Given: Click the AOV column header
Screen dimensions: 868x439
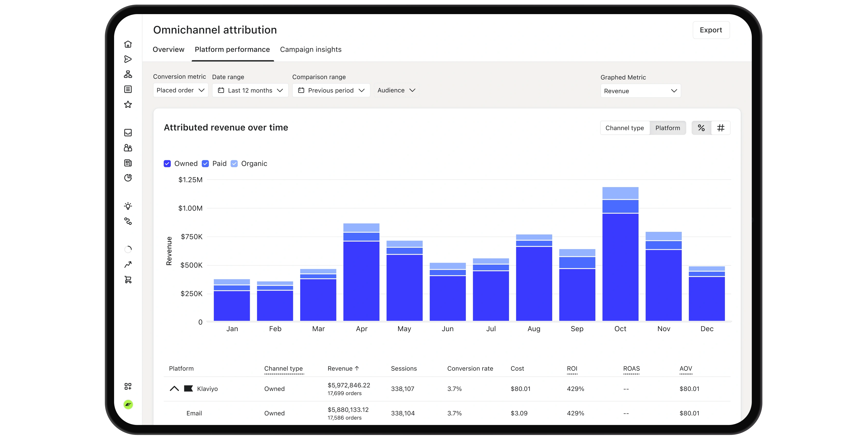Looking at the screenshot, I should [686, 368].
